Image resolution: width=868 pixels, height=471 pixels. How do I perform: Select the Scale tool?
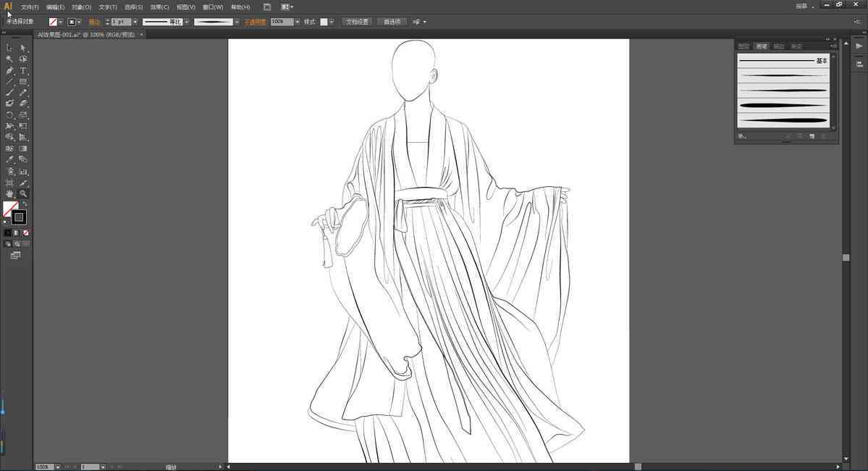[23, 115]
